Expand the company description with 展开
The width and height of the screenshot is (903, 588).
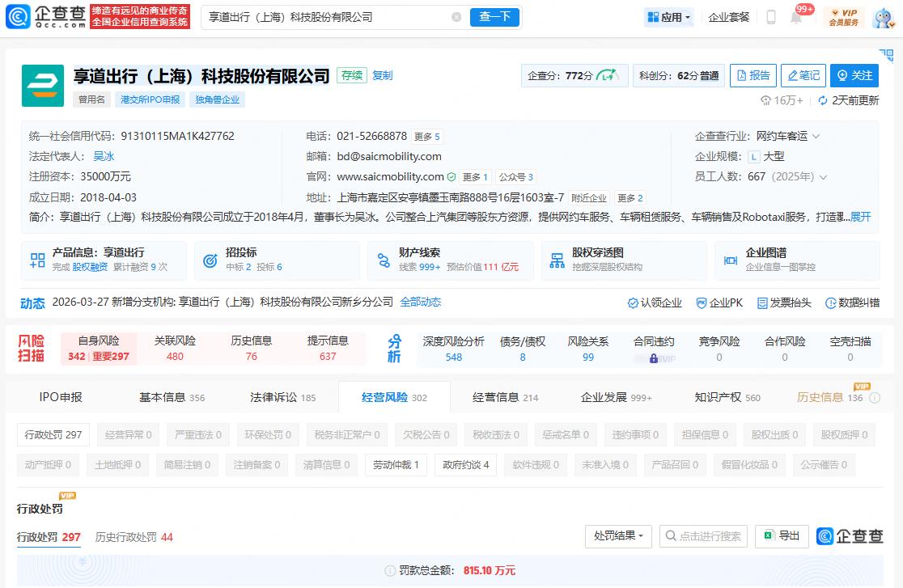pyautogui.click(x=860, y=217)
